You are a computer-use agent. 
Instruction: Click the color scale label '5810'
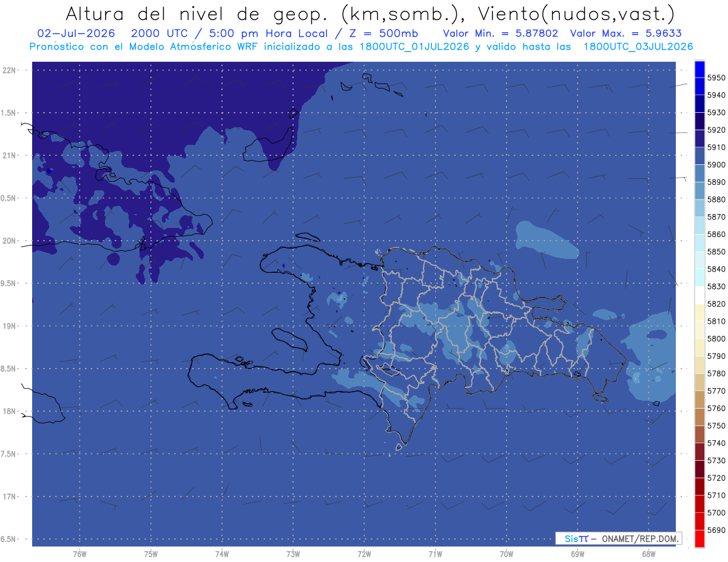[x=716, y=321]
